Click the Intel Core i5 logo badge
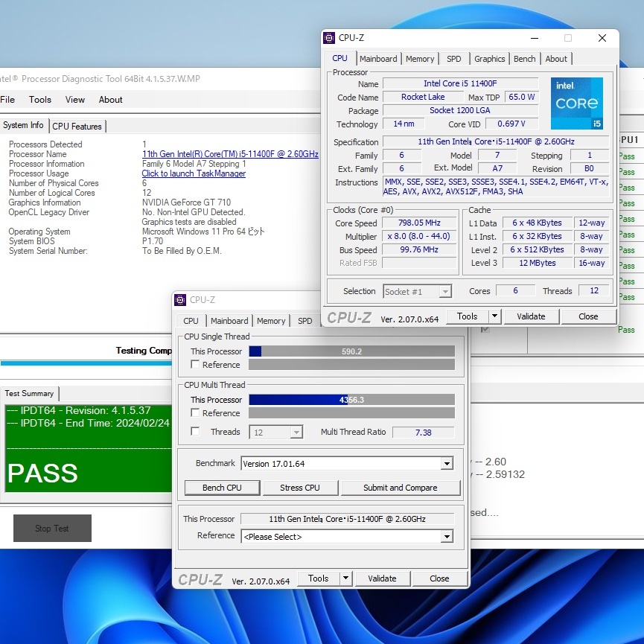644x644 pixels. pos(576,103)
